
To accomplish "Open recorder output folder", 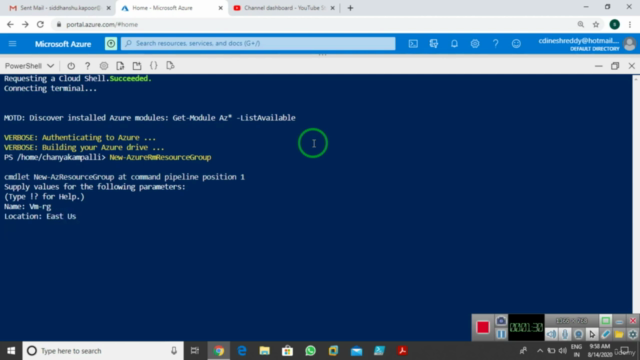I will click(619, 334).
